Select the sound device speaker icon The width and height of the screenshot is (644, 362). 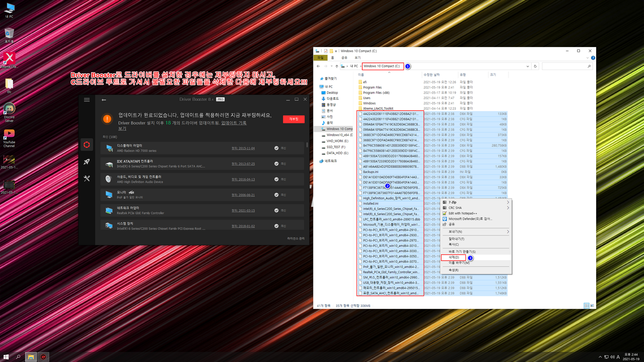[x=109, y=179]
